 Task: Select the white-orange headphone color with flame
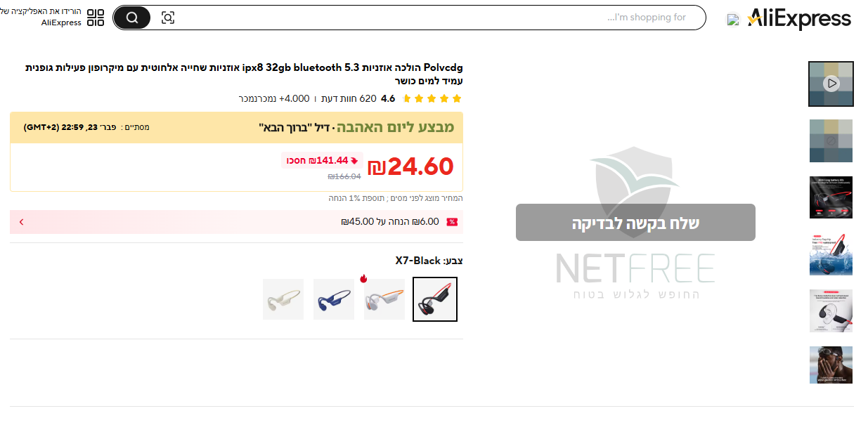pos(384,299)
